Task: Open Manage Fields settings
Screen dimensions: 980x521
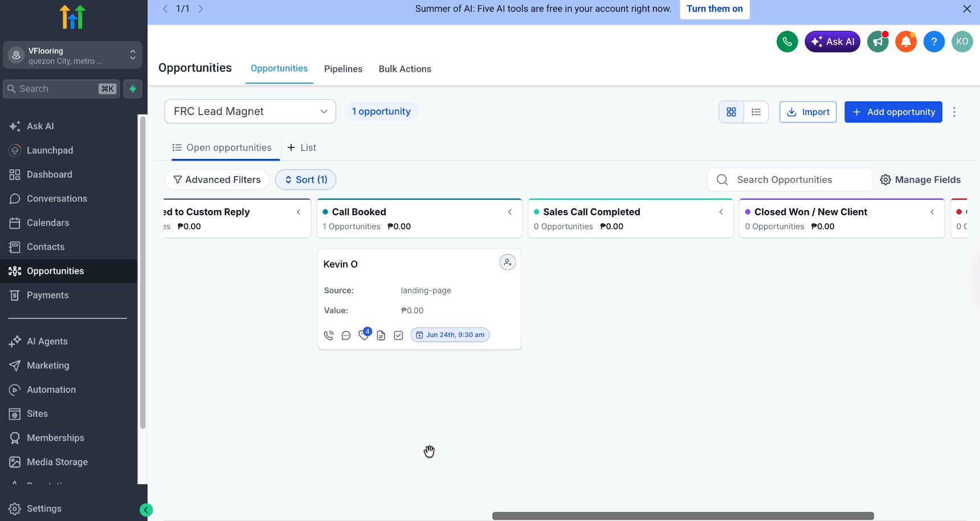Action: [x=920, y=180]
